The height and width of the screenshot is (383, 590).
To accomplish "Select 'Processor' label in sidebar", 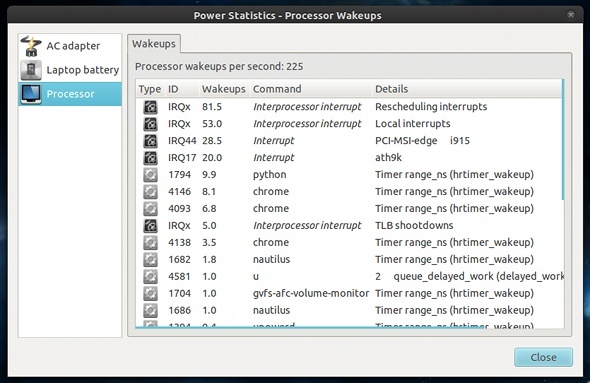I will point(70,94).
